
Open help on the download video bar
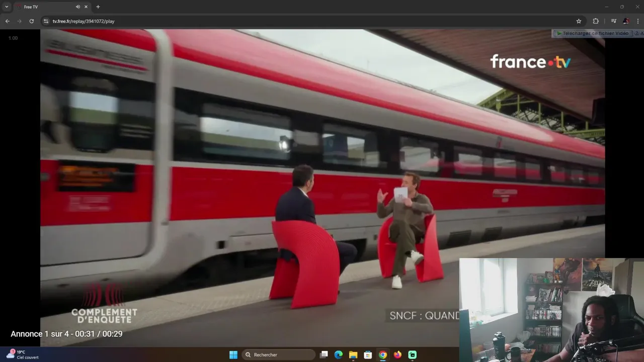tap(637, 33)
